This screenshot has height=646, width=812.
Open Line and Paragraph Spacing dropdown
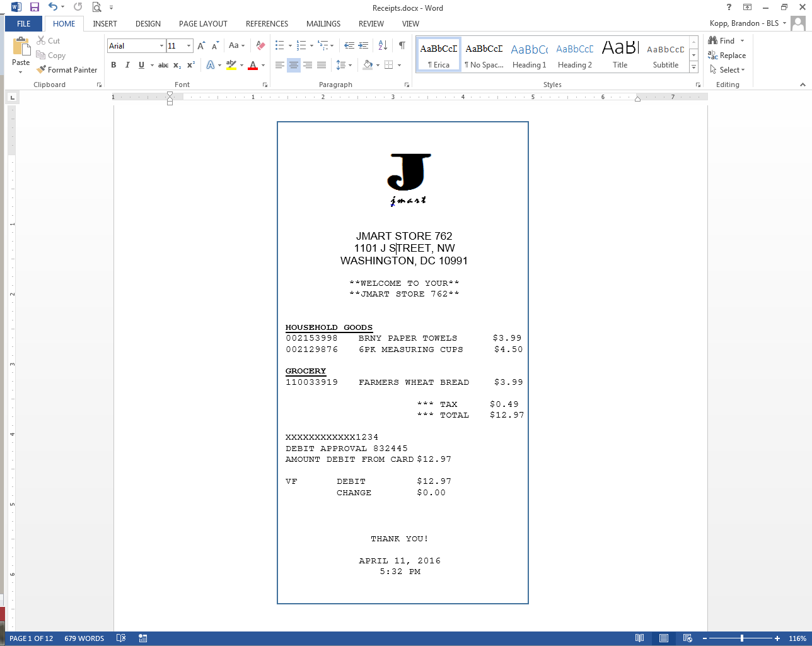(344, 65)
